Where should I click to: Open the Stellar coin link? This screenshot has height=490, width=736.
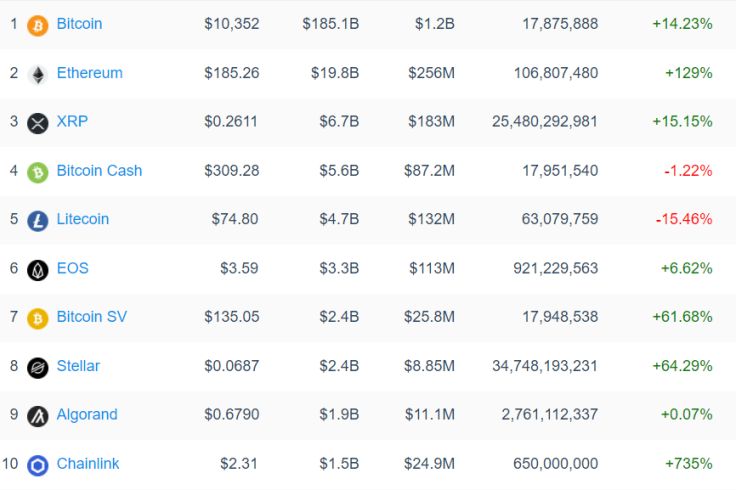[x=78, y=366]
